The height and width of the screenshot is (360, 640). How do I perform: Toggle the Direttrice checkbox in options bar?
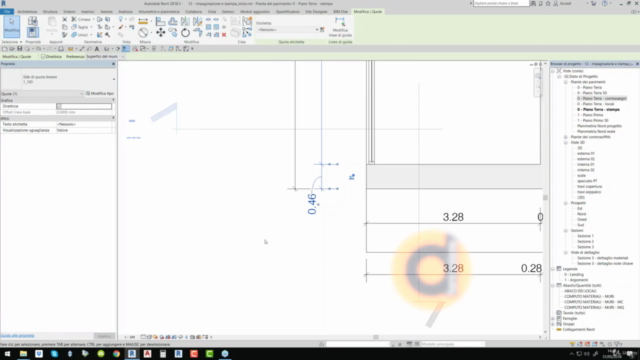pyautogui.click(x=43, y=57)
